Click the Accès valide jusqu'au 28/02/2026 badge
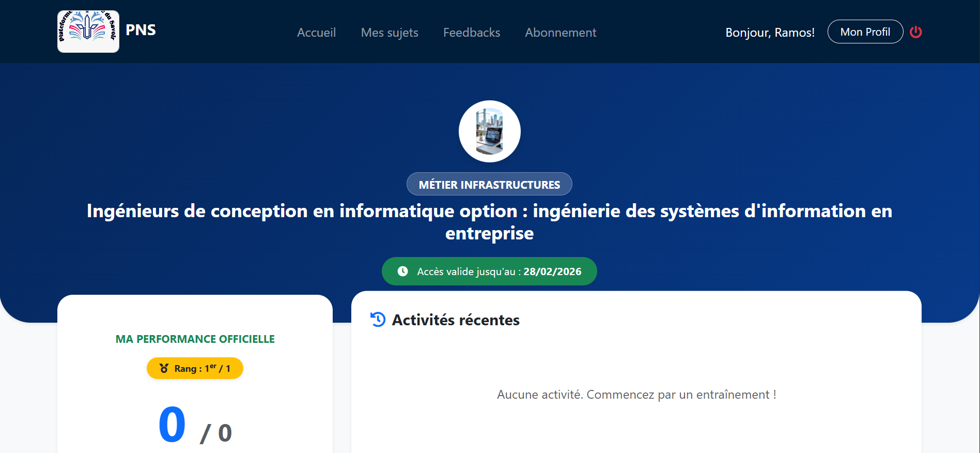Screen dimensions: 980x453 pyautogui.click(x=489, y=271)
